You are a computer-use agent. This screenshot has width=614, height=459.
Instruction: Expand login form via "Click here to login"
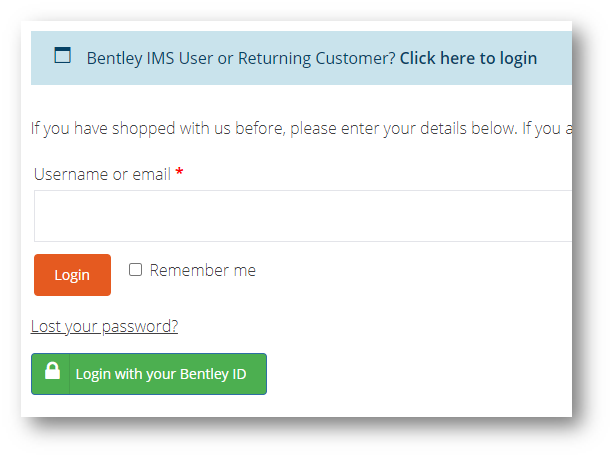(x=468, y=58)
